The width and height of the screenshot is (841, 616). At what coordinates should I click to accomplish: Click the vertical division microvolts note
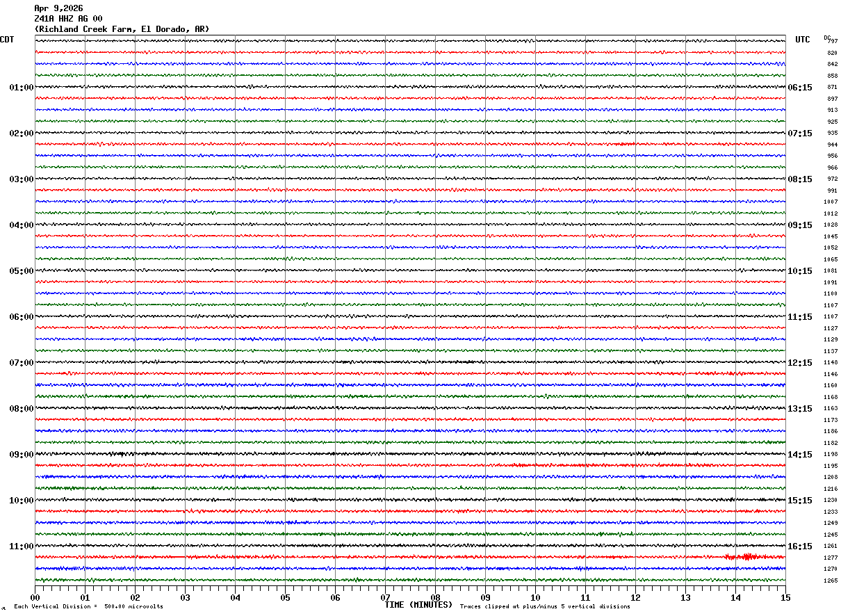pyautogui.click(x=88, y=607)
